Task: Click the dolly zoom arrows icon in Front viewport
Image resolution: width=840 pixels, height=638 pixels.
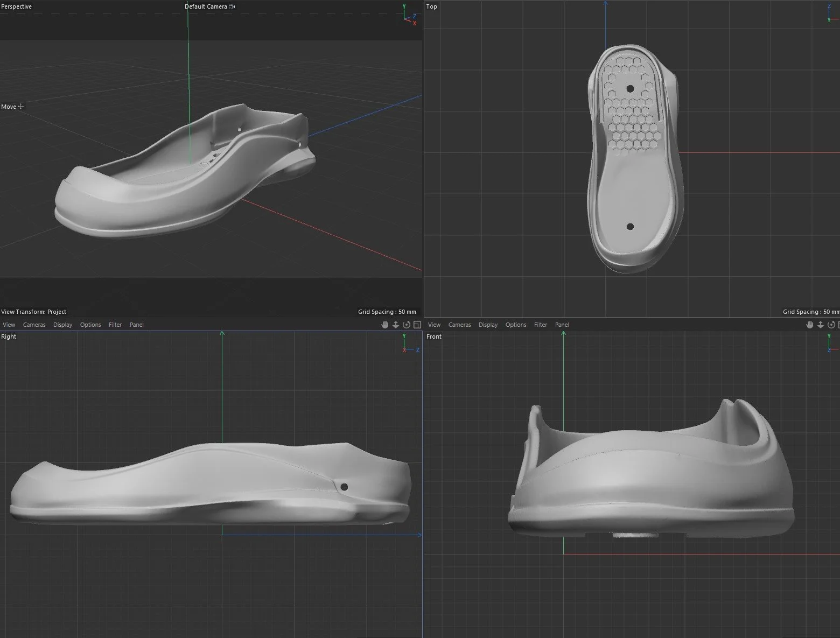Action: click(x=821, y=325)
